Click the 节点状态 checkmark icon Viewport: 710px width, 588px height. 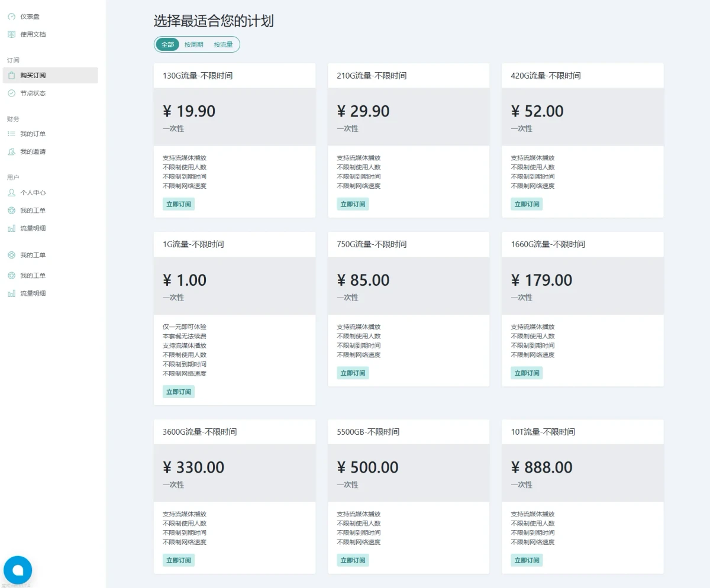11,93
